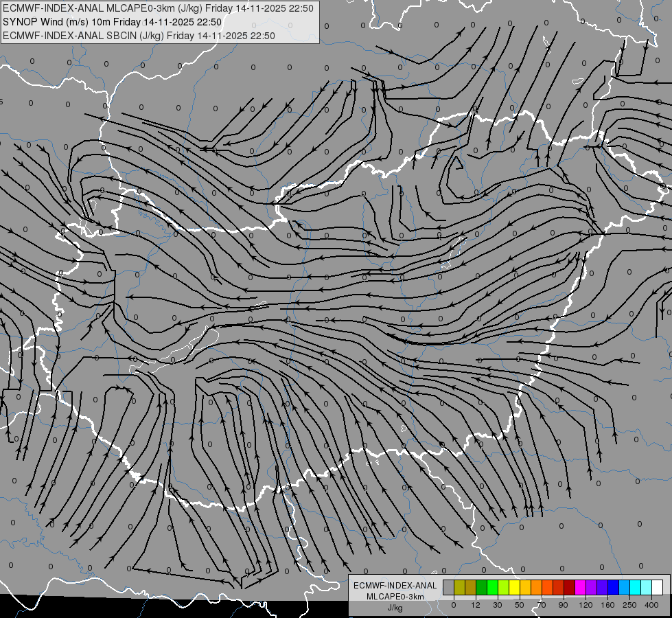Select the 30 tick label in legend
The width and height of the screenshot is (672, 618).
click(498, 605)
